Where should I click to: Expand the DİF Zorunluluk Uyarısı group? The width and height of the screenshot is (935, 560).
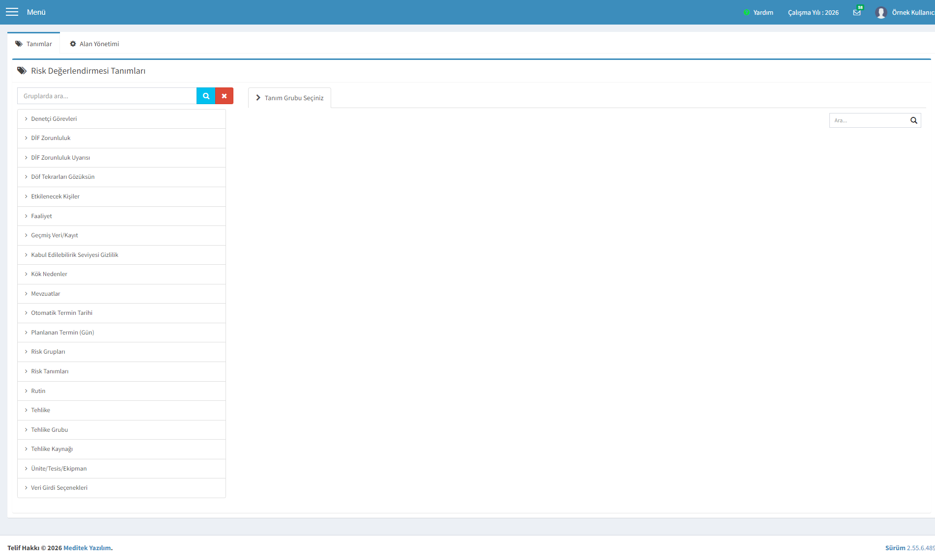(121, 158)
